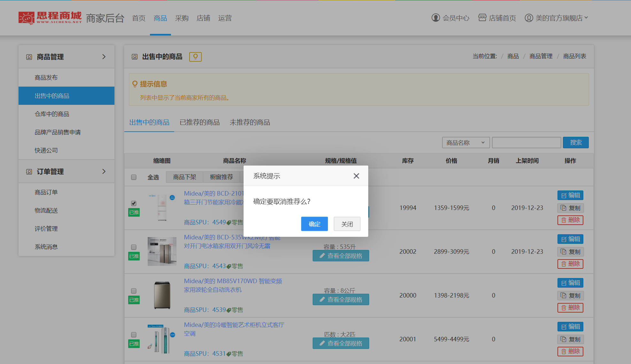The height and width of the screenshot is (364, 631).
Task: Open 品牌产品销售申请 in sidebar
Action: (x=66, y=132)
